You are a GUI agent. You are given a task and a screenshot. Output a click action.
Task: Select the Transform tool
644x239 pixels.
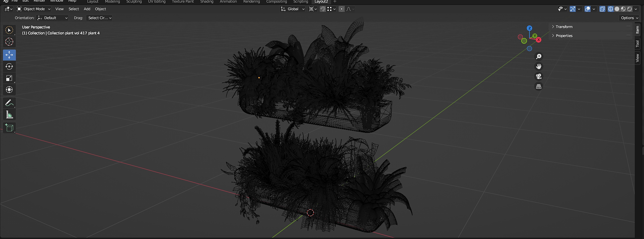9,90
